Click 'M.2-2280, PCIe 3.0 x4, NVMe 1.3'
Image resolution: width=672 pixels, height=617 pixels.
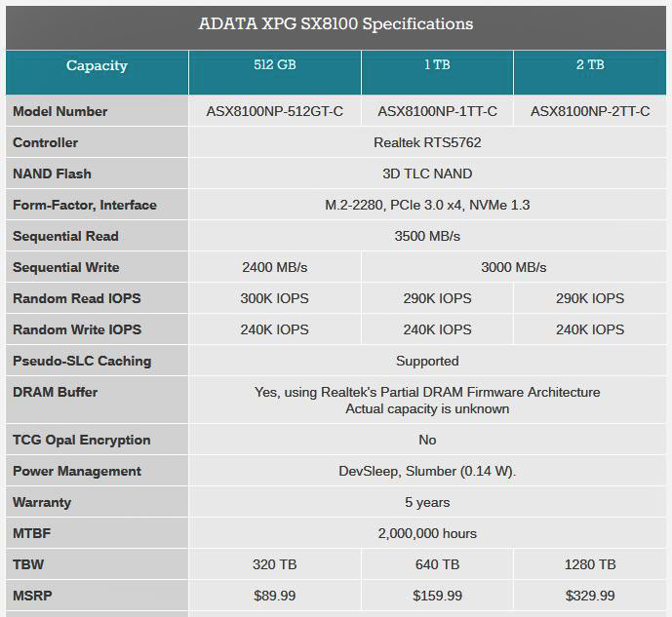427,205
